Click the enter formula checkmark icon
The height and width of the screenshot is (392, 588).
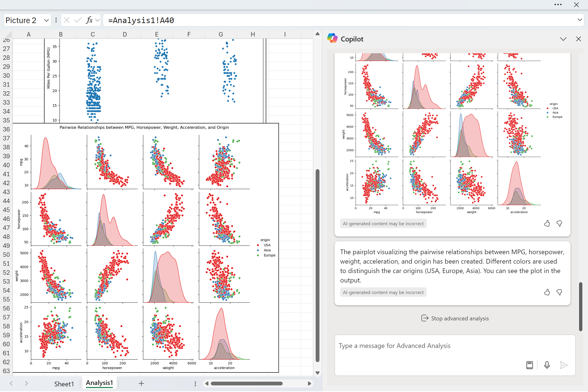coord(78,20)
